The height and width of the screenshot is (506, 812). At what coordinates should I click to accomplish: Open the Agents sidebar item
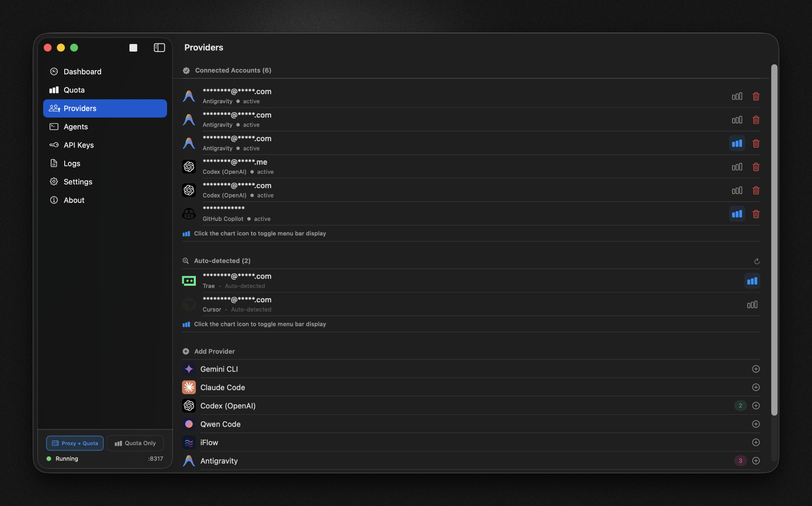click(76, 127)
